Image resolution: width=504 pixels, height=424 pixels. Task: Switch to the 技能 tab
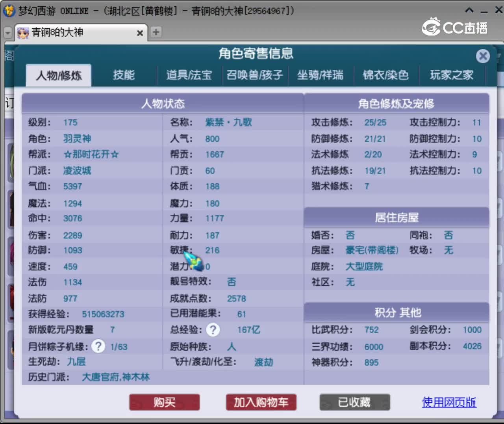pos(124,75)
